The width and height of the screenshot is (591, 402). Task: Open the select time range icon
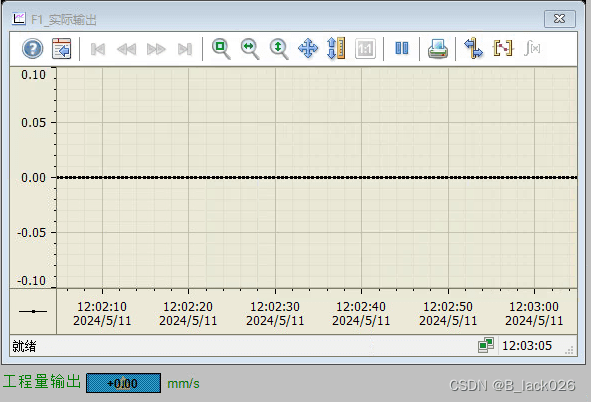503,48
